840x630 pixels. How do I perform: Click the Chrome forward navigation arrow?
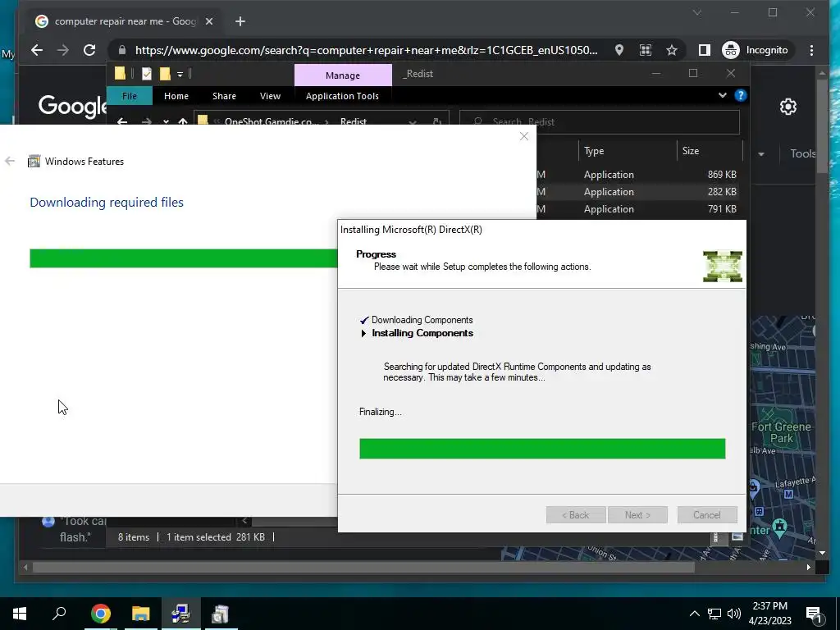pyautogui.click(x=62, y=50)
